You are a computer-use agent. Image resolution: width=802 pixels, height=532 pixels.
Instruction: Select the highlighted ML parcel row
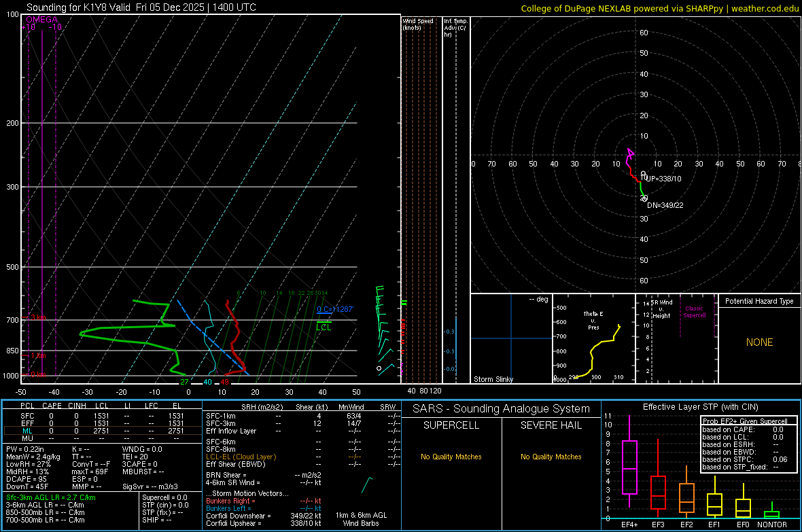102,431
